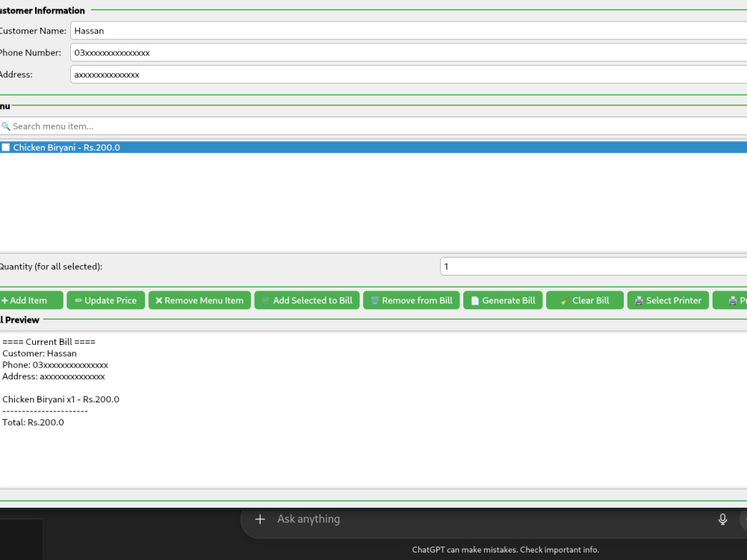
Task: Click Clear Bill button
Action: point(585,300)
